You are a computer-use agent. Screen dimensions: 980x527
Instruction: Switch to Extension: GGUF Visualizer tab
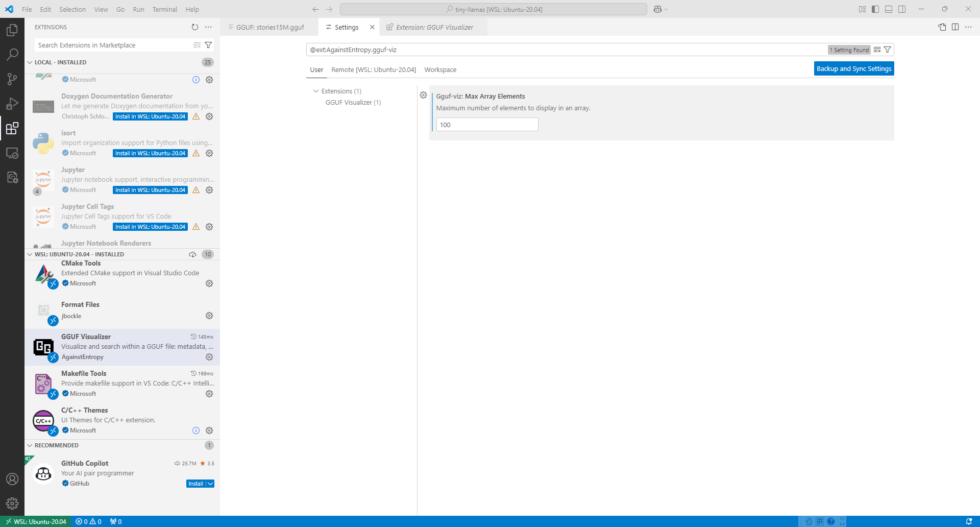[433, 27]
